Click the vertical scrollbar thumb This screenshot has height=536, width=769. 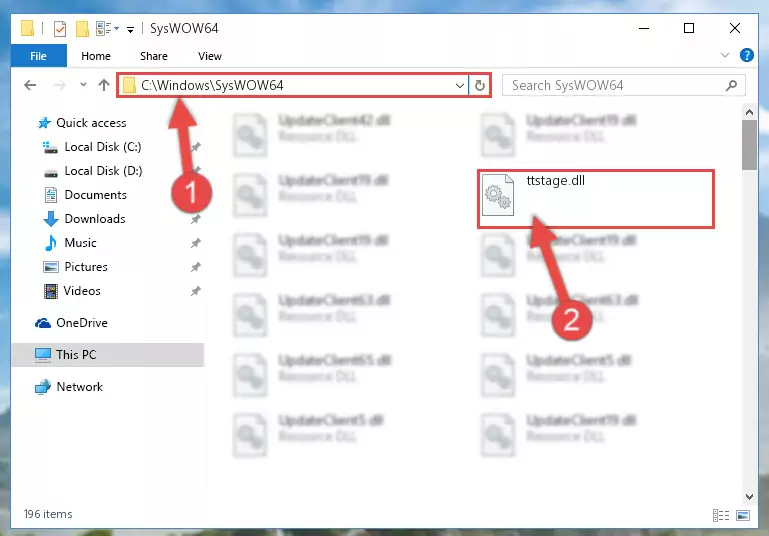(749, 145)
